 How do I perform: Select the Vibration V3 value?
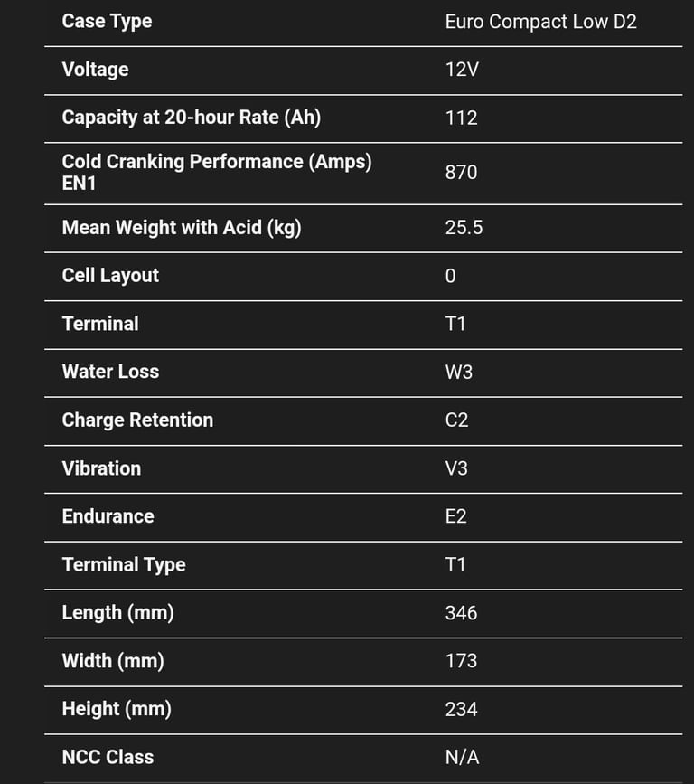click(x=456, y=469)
